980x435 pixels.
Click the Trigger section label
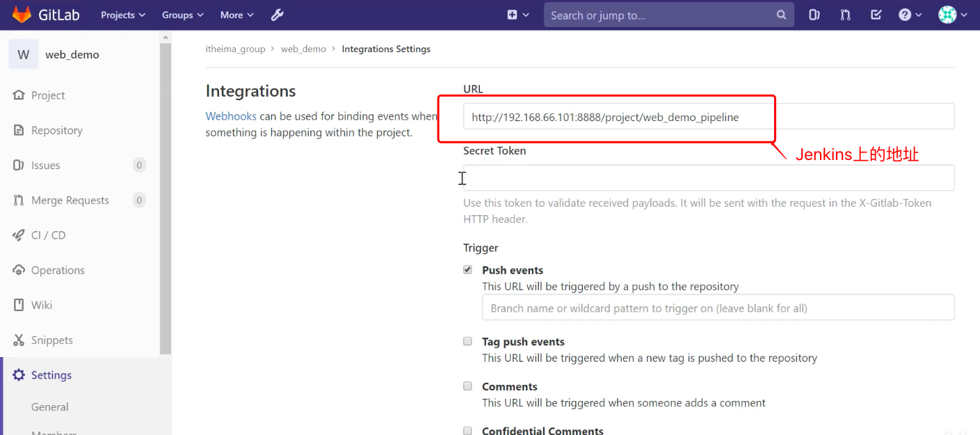coord(481,248)
